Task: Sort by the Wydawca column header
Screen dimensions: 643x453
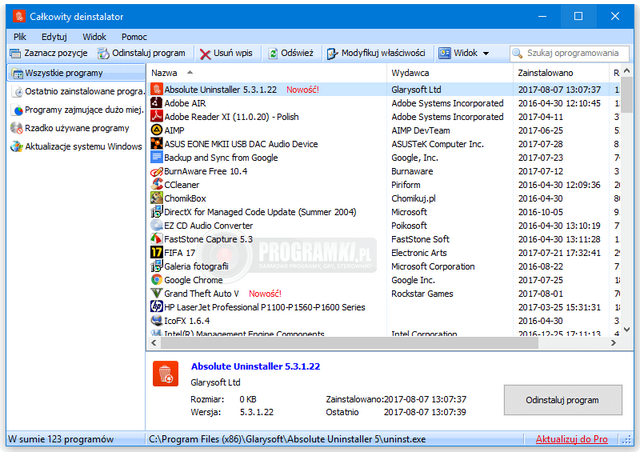Action: tap(410, 73)
